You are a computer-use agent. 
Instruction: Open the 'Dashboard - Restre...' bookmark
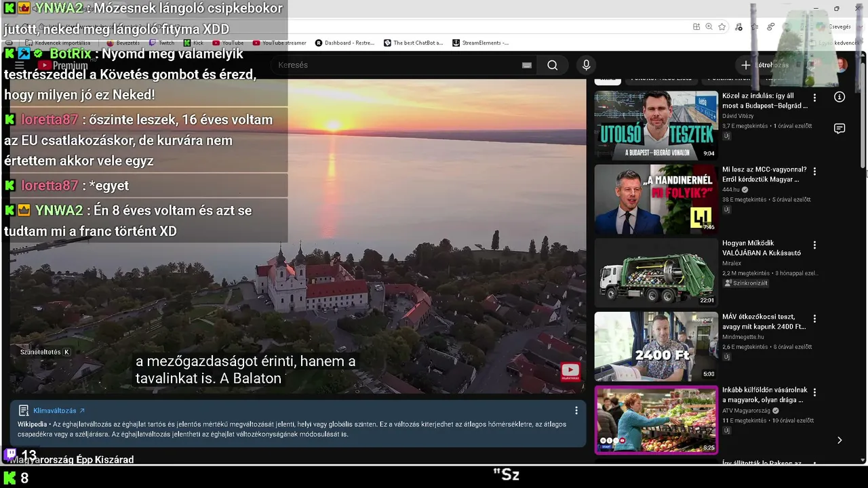pos(344,43)
